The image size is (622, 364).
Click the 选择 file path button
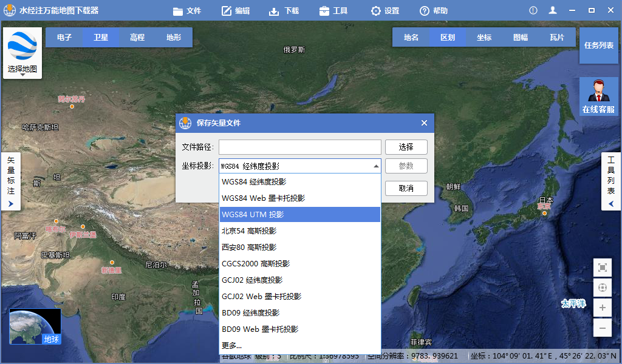pos(406,147)
